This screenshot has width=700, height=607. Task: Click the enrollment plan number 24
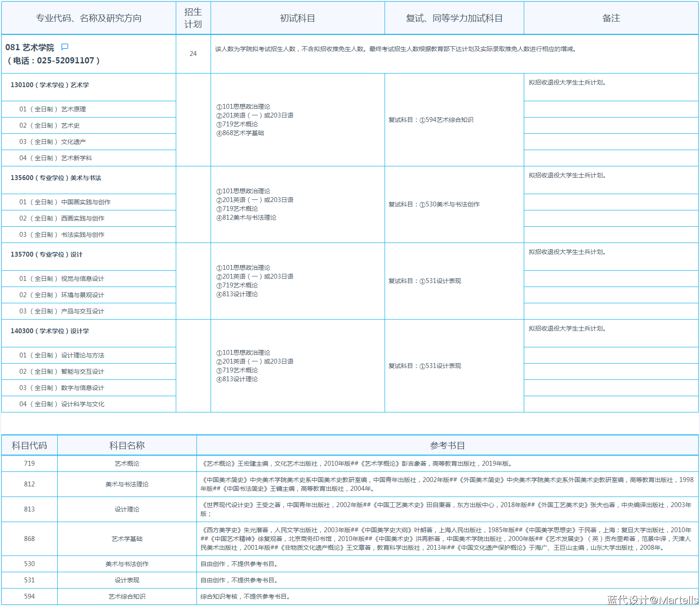pos(193,54)
